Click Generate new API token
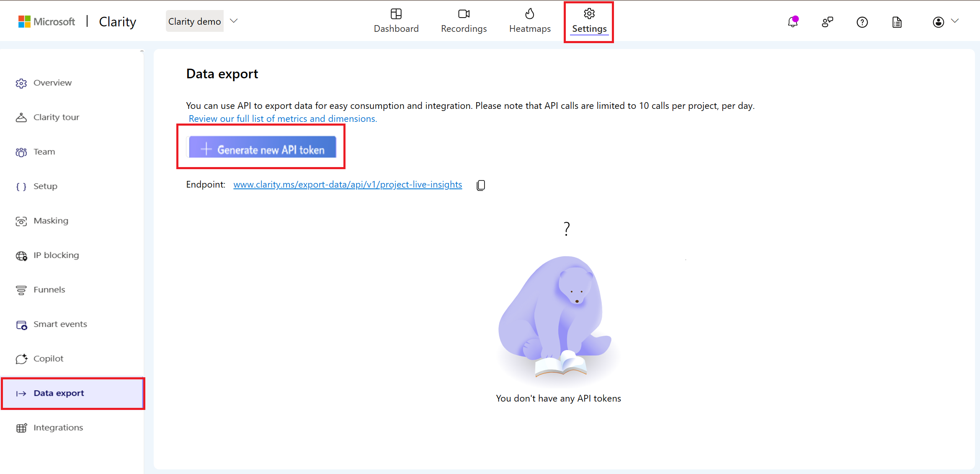Viewport: 980px width, 474px height. click(x=262, y=149)
